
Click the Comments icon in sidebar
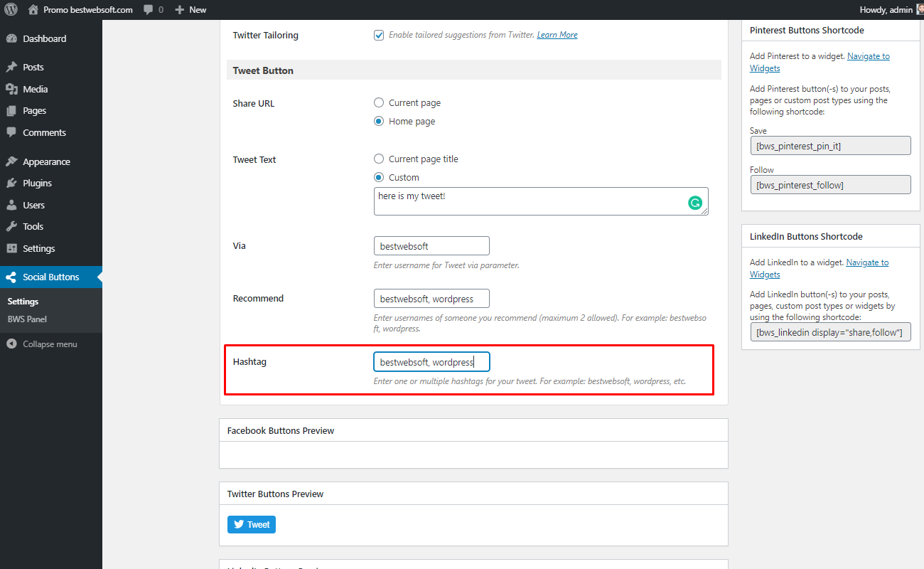tap(11, 132)
